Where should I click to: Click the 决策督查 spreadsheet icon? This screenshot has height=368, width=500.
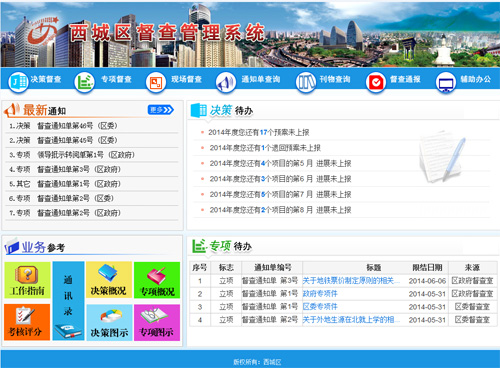click(18, 82)
